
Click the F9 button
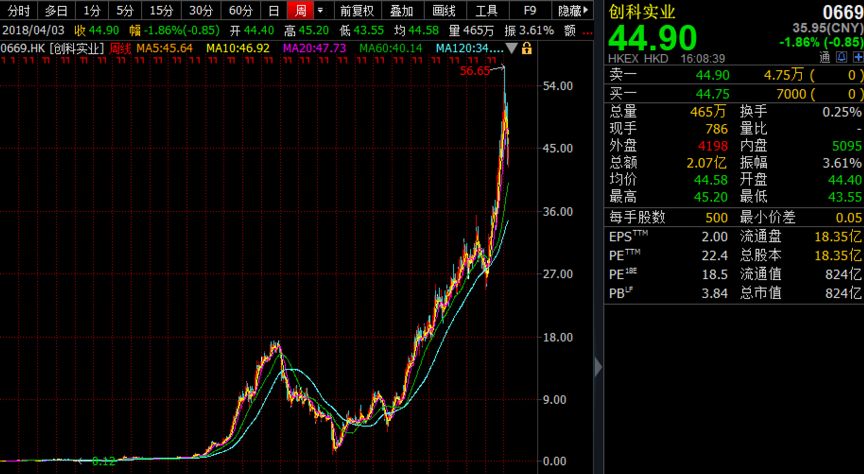pyautogui.click(x=530, y=10)
